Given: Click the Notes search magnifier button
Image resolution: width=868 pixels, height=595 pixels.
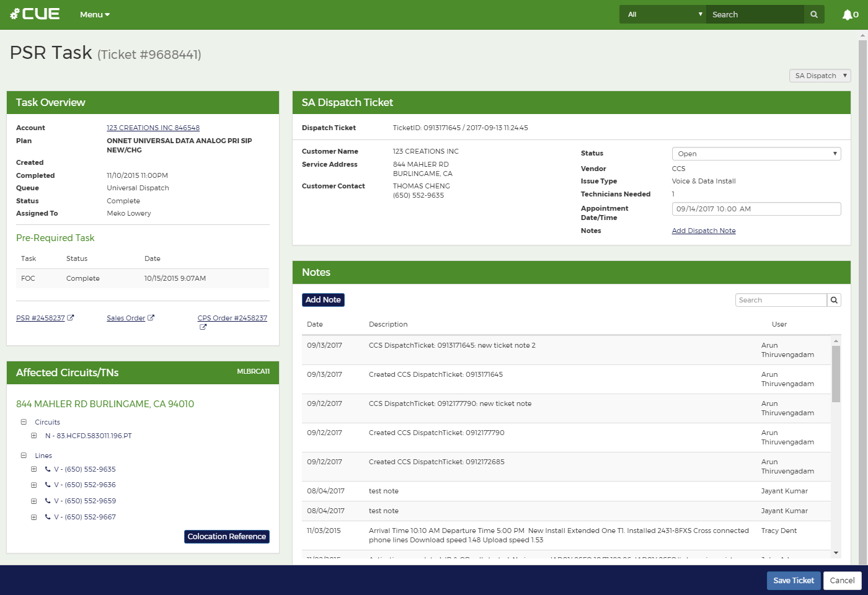Looking at the screenshot, I should (834, 300).
